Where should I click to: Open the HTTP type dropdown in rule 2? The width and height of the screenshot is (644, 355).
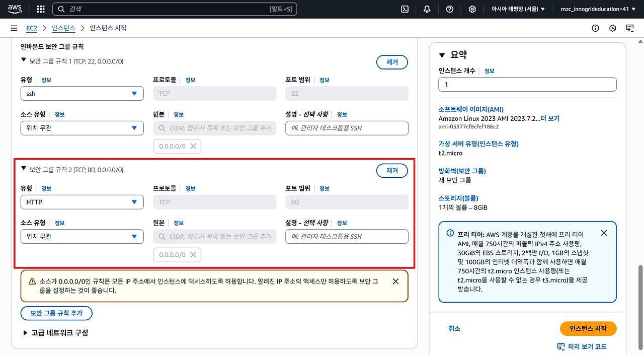pos(82,202)
